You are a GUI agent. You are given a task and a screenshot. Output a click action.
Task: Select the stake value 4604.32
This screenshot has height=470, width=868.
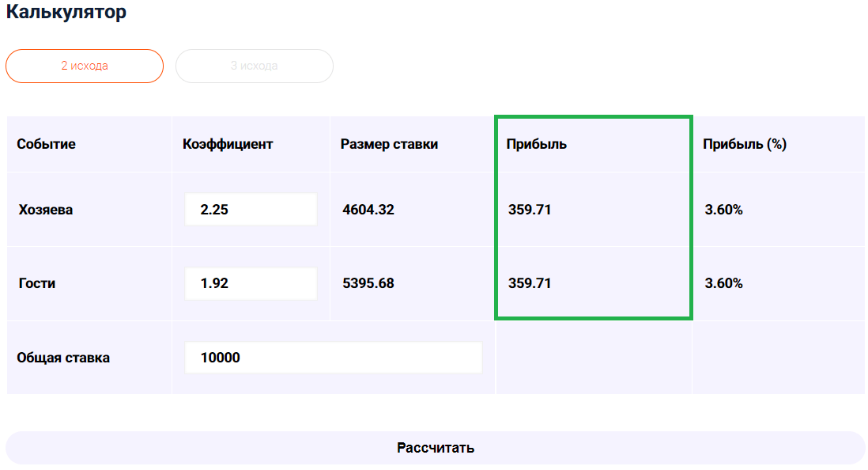tap(368, 210)
